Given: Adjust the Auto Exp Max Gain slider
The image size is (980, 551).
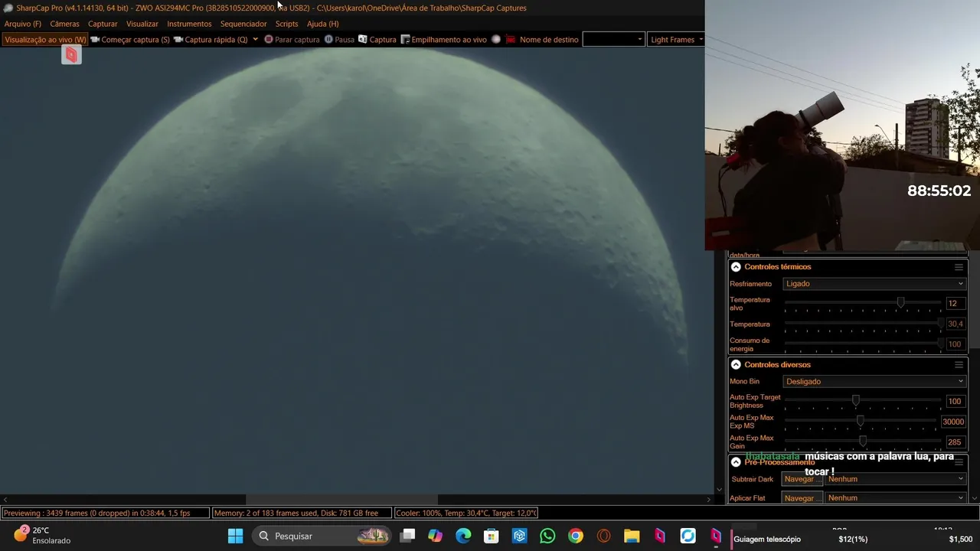Looking at the screenshot, I should [x=864, y=442].
